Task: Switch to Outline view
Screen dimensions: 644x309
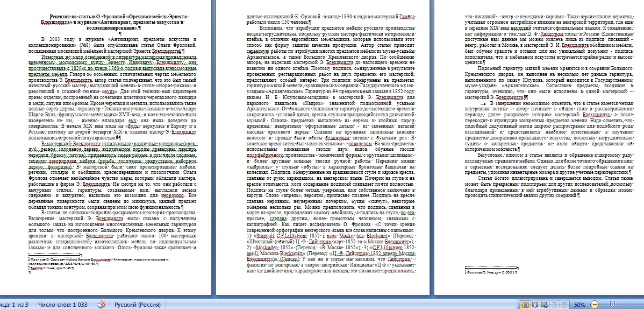Action: pyautogui.click(x=554, y=305)
